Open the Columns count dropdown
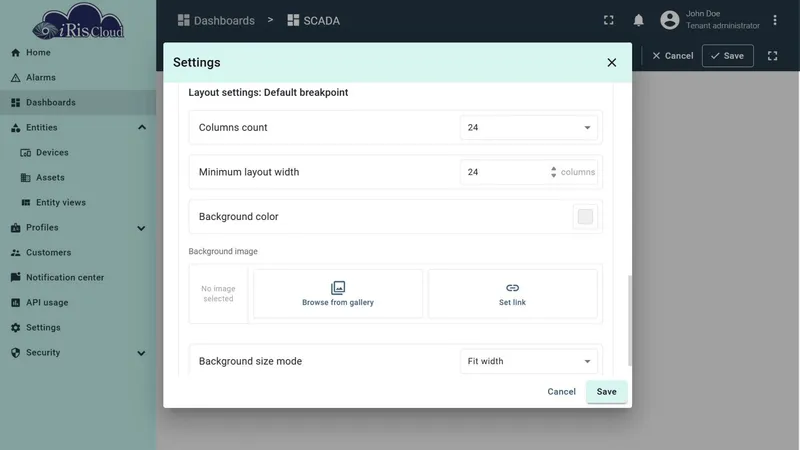Image resolution: width=800 pixels, height=450 pixels. 529,128
